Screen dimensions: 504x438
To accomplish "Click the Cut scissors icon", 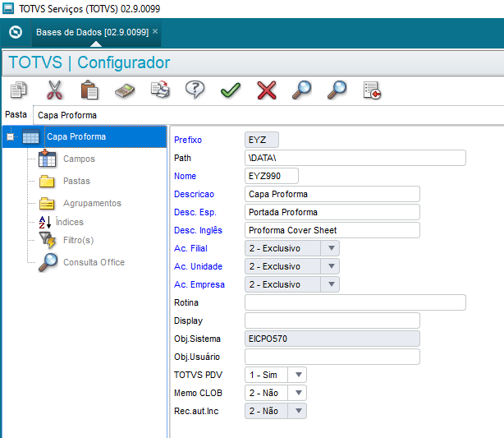I will tap(55, 90).
